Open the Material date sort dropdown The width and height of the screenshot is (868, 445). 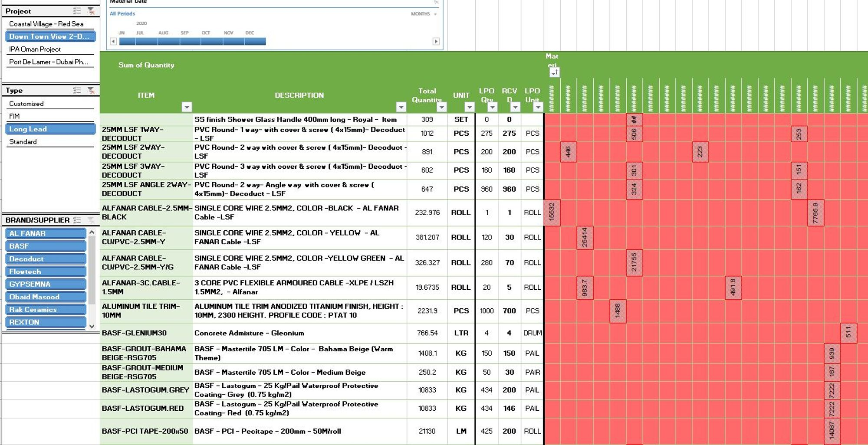coord(554,72)
